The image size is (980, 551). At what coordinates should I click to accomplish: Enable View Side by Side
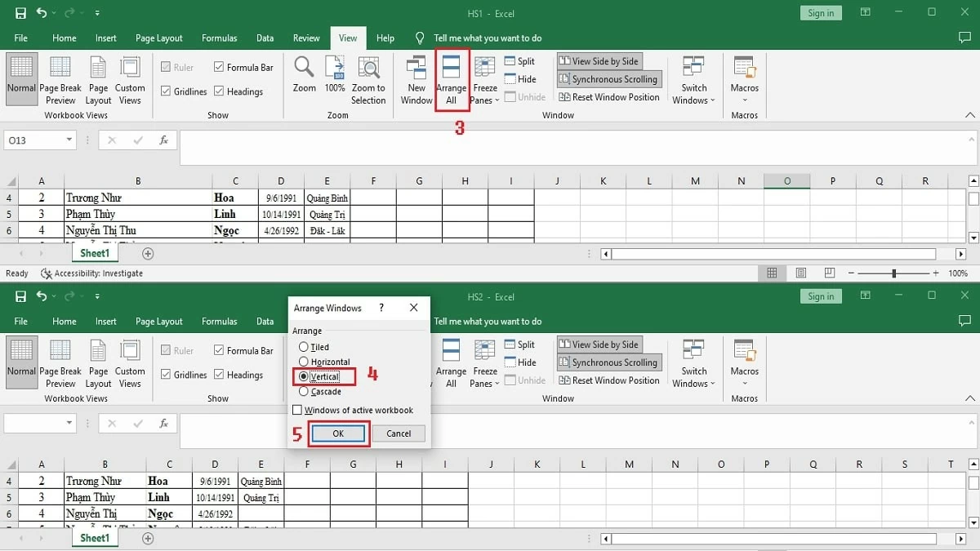coord(599,60)
